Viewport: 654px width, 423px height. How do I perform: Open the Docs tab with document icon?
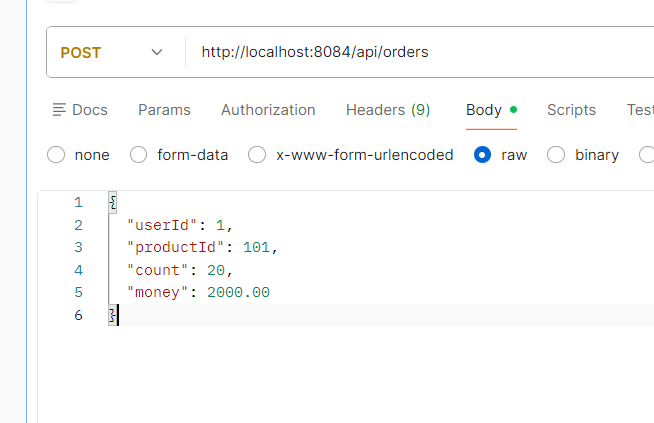[x=79, y=110]
